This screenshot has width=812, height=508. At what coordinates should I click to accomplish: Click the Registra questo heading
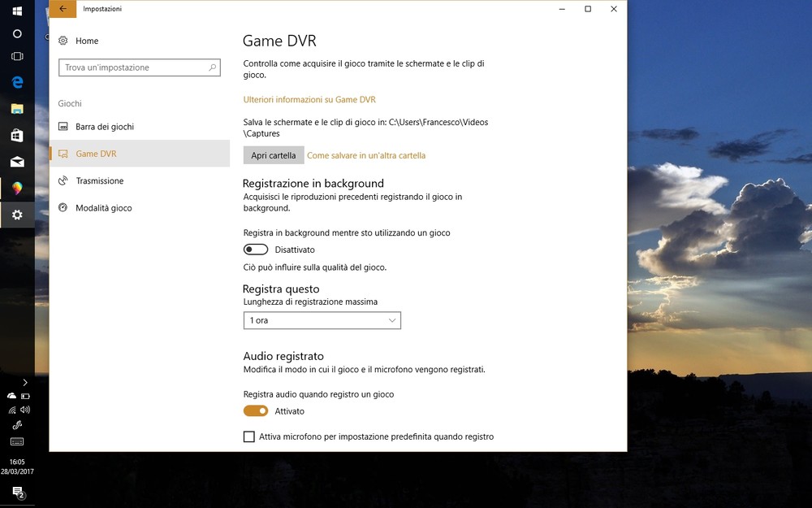[x=281, y=289]
